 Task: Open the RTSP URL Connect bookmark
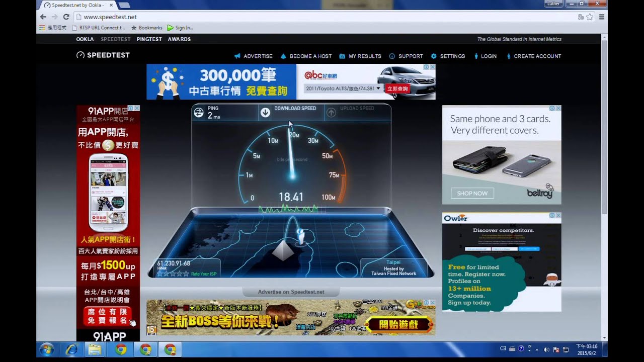(x=99, y=28)
